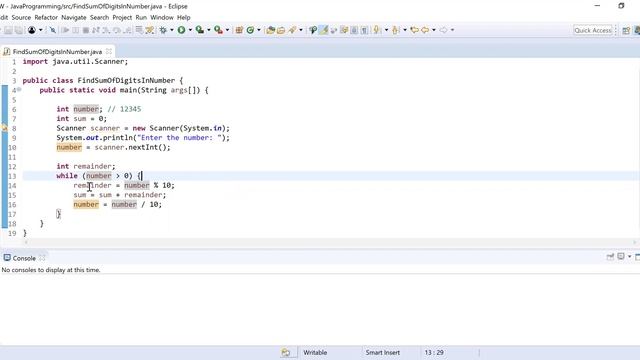Click the Forward navigation arrow icon
Image resolution: width=640 pixels, height=360 pixels.
click(444, 30)
